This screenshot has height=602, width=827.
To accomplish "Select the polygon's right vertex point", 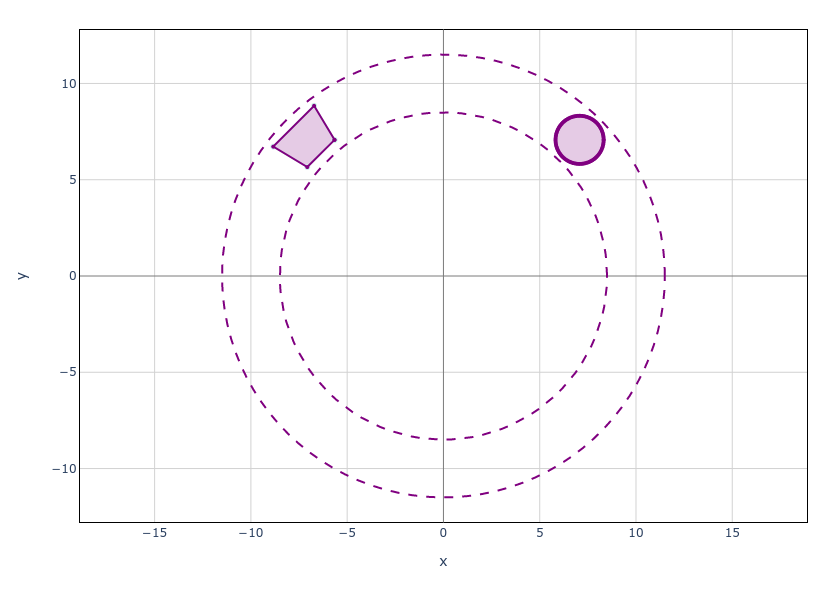I will click(334, 140).
